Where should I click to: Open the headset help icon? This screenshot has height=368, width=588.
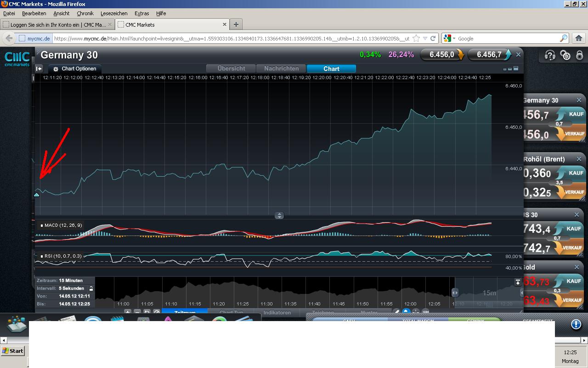pyautogui.click(x=550, y=55)
